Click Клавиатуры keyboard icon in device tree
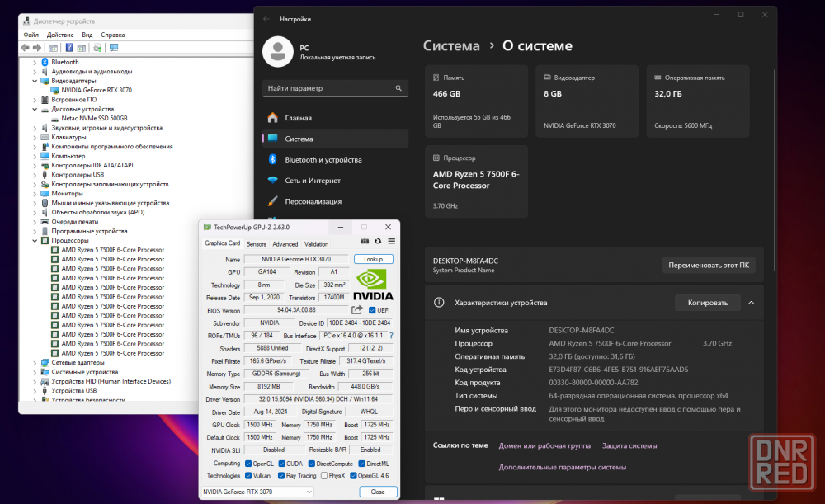Viewport: 825px width, 504px height. pyautogui.click(x=45, y=137)
